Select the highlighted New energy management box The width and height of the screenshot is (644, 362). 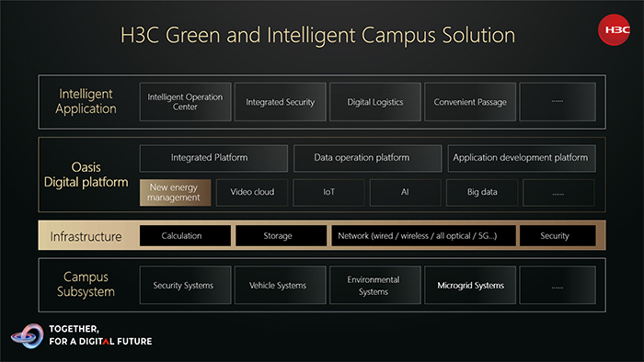click(176, 192)
